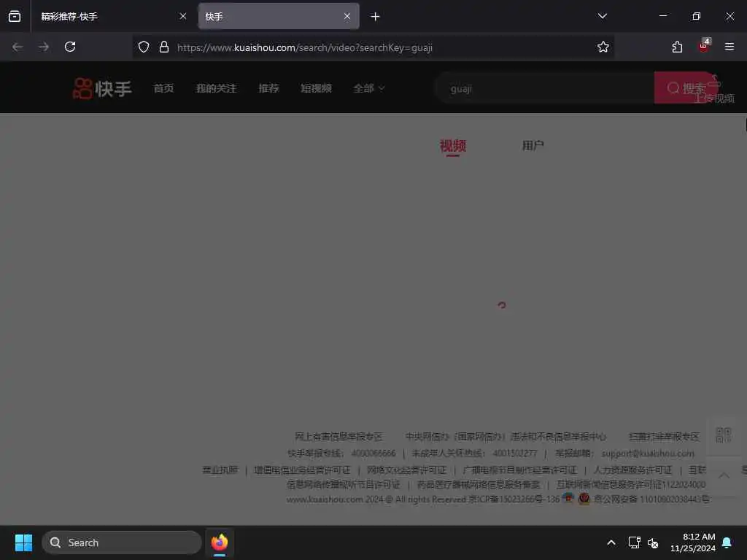Open 京公网安备 police registration link
Viewport: 747px width, 560px height.
tap(651, 499)
